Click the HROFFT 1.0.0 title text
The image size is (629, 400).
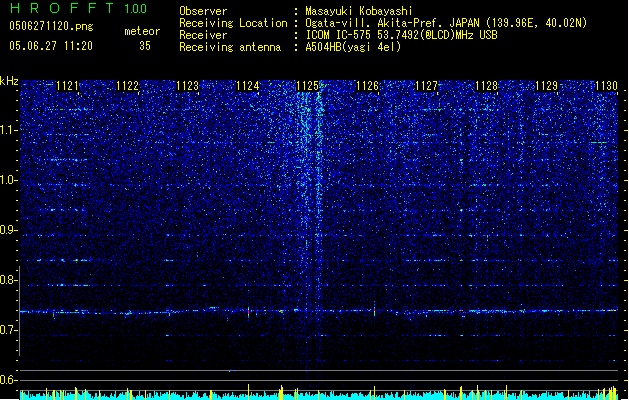tap(78, 8)
